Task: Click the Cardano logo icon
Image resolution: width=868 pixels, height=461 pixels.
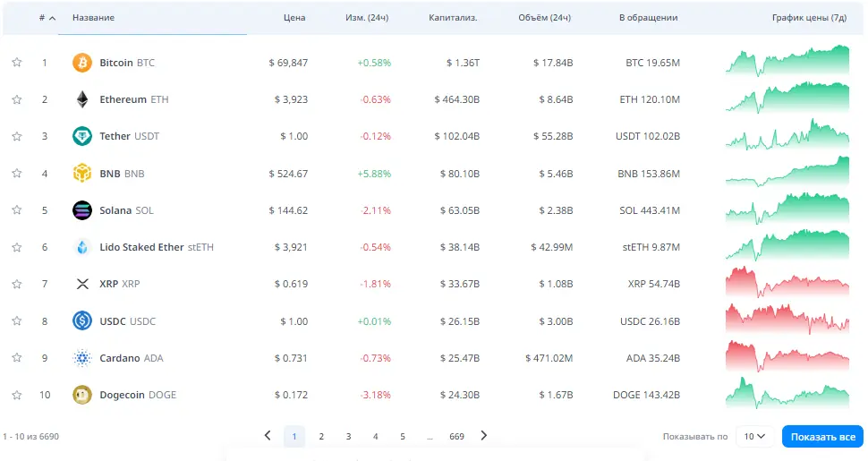Action: click(82, 358)
